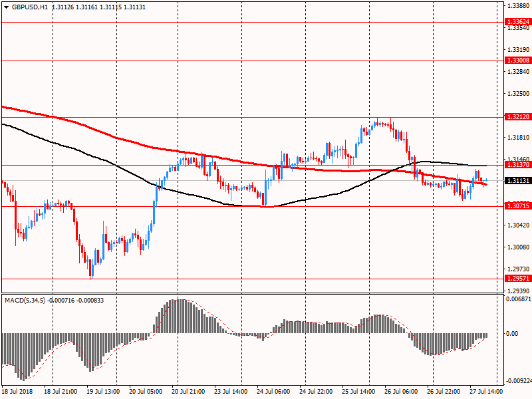Screen dimensions: 532x399
Task: Click the 1.32840 price scale value
Action: pos(519,72)
